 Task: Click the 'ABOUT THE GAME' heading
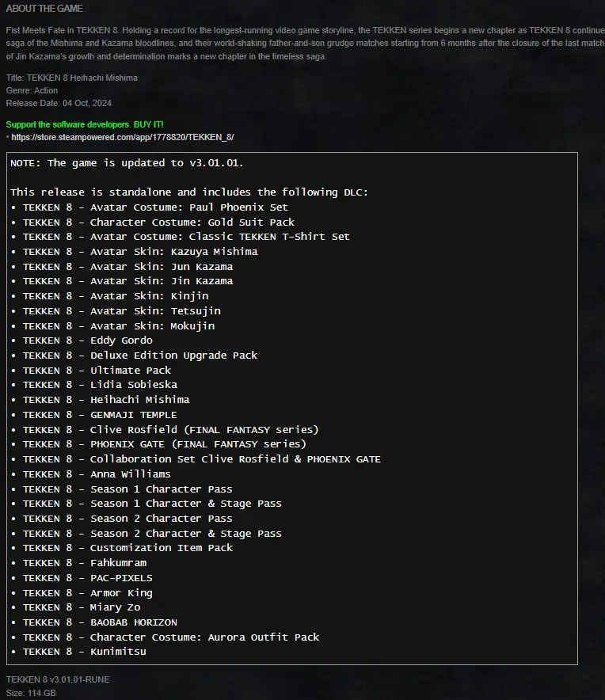click(x=44, y=9)
